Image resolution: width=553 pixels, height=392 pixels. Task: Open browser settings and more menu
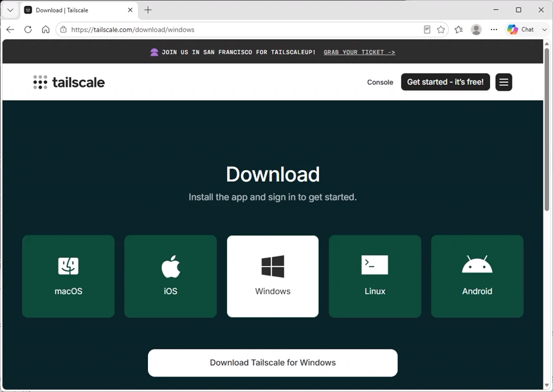(x=494, y=30)
